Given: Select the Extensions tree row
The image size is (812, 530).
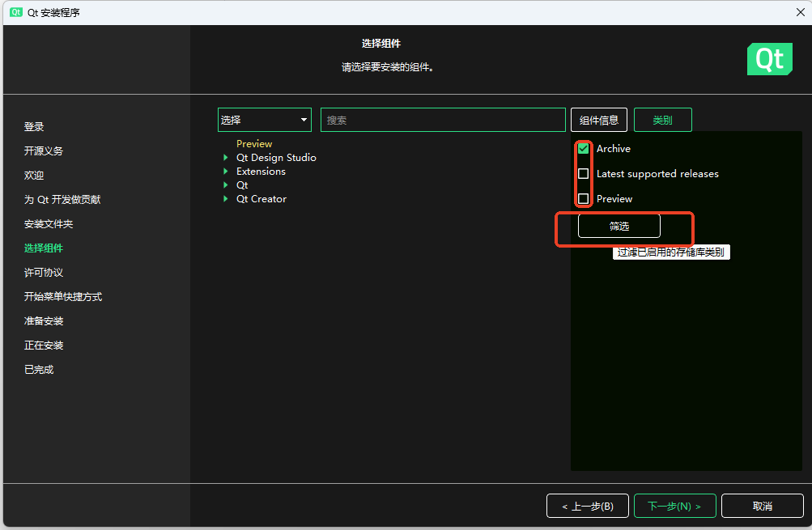Looking at the screenshot, I should tap(261, 171).
